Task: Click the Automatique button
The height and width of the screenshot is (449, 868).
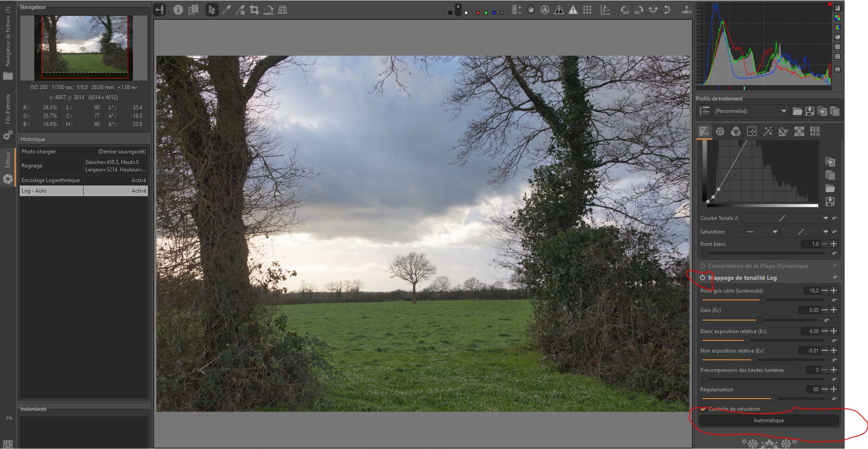Action: 769,420
